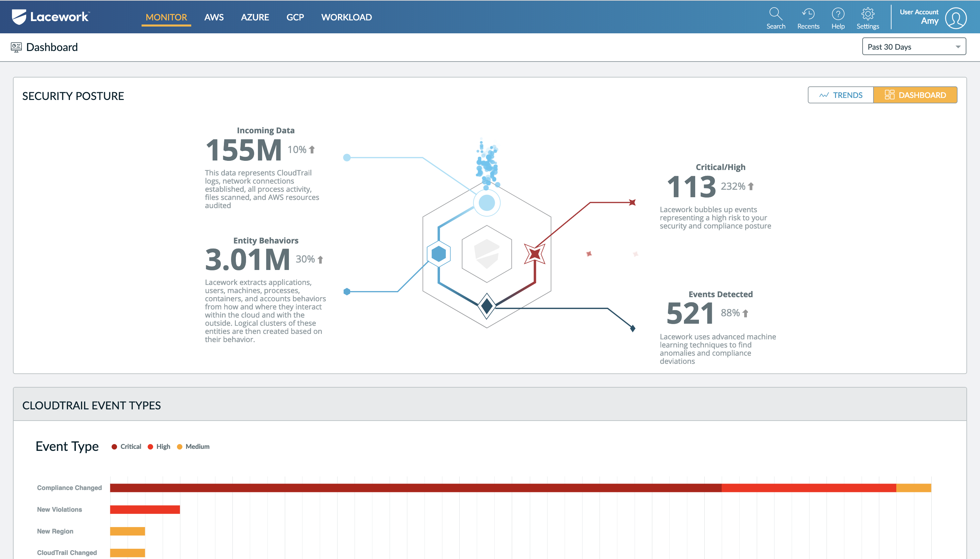Image resolution: width=980 pixels, height=559 pixels.
Task: Open the Search magnifier icon
Action: pos(775,14)
